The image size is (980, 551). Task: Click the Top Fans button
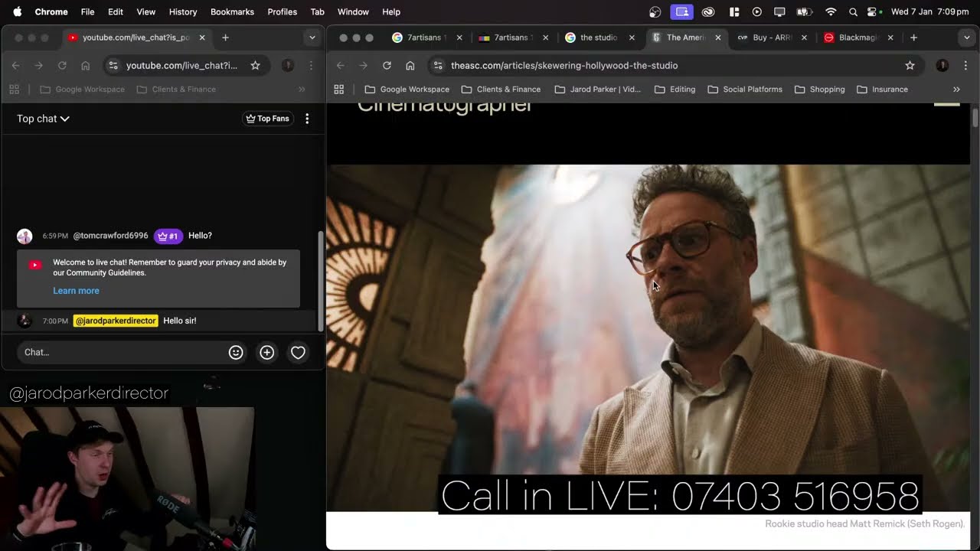(x=267, y=119)
